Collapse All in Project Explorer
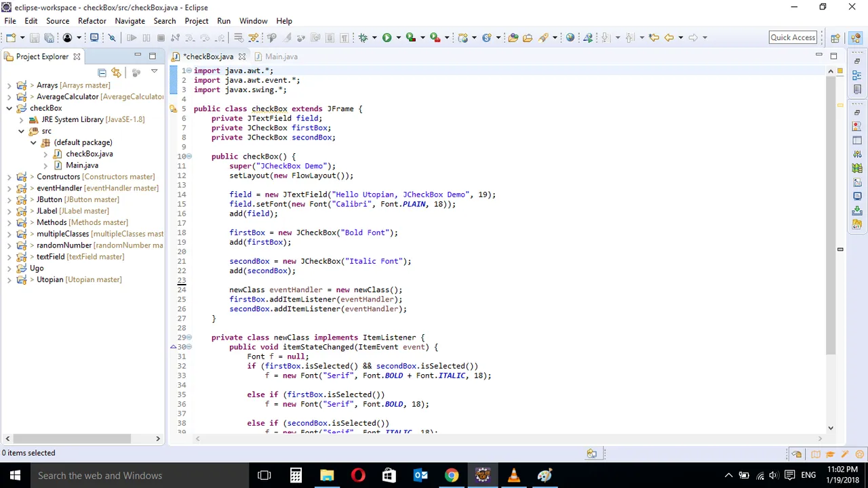Screen dimensions: 868x488 coord(102,73)
